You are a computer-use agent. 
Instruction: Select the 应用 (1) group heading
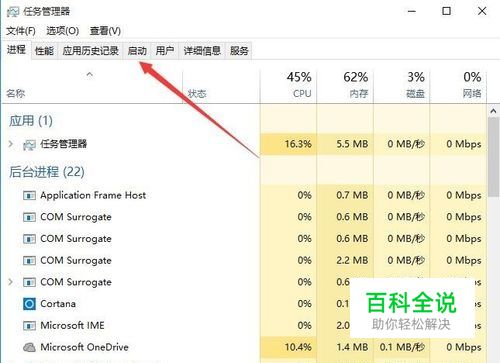click(31, 121)
